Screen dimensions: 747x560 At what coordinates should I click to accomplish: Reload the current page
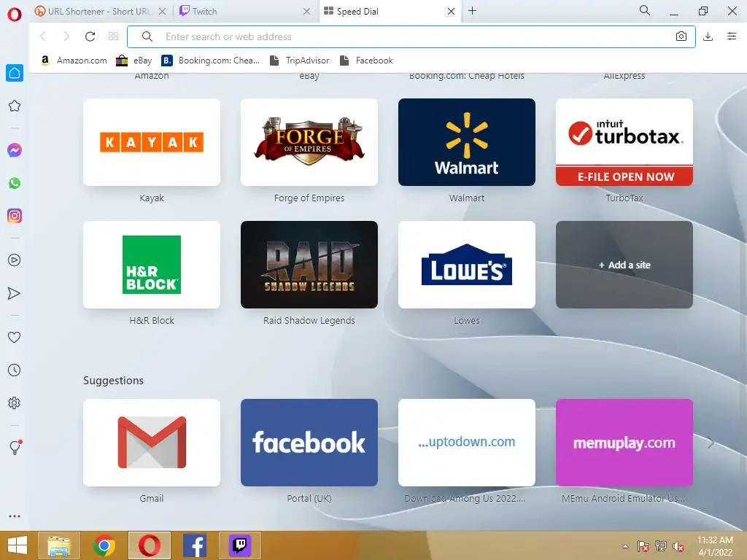90,36
